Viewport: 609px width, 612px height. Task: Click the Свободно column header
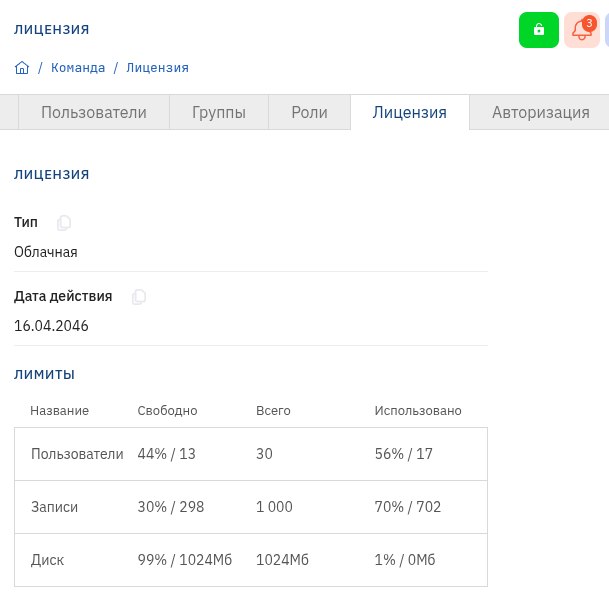pos(167,411)
